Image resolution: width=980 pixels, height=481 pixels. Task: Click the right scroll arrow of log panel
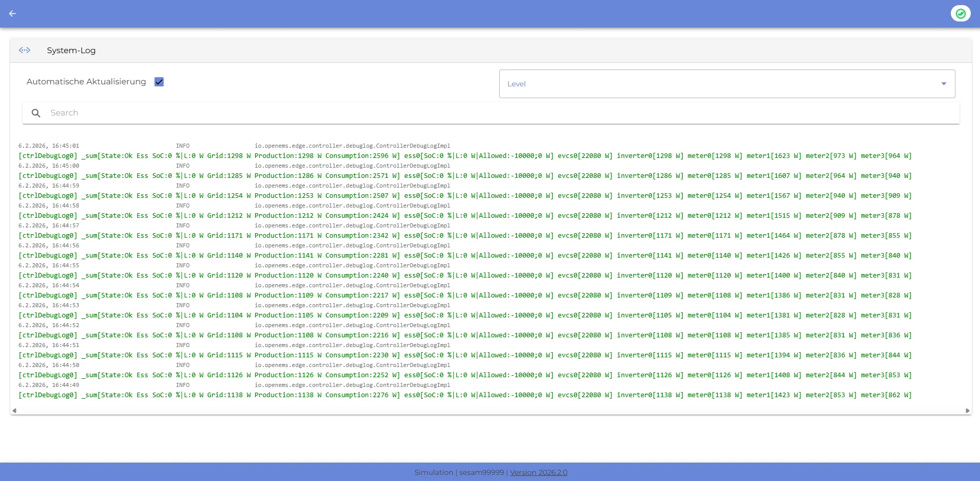tap(967, 410)
